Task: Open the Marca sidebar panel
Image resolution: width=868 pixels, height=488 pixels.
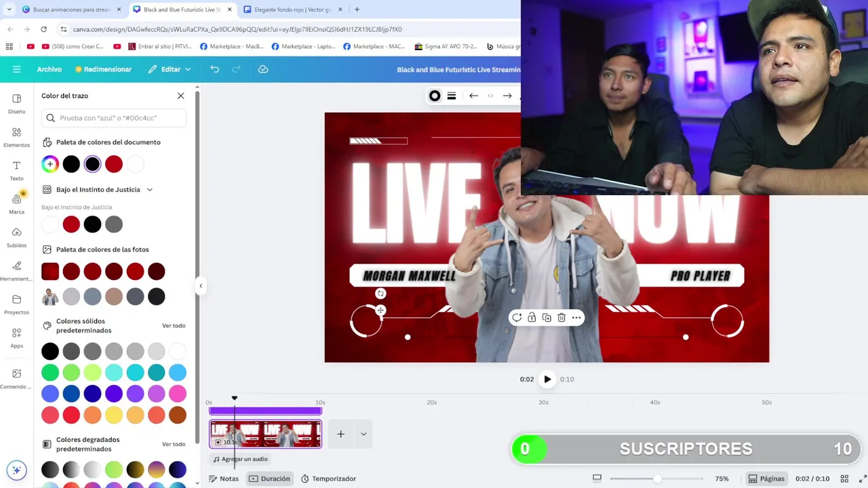Action: click(16, 203)
